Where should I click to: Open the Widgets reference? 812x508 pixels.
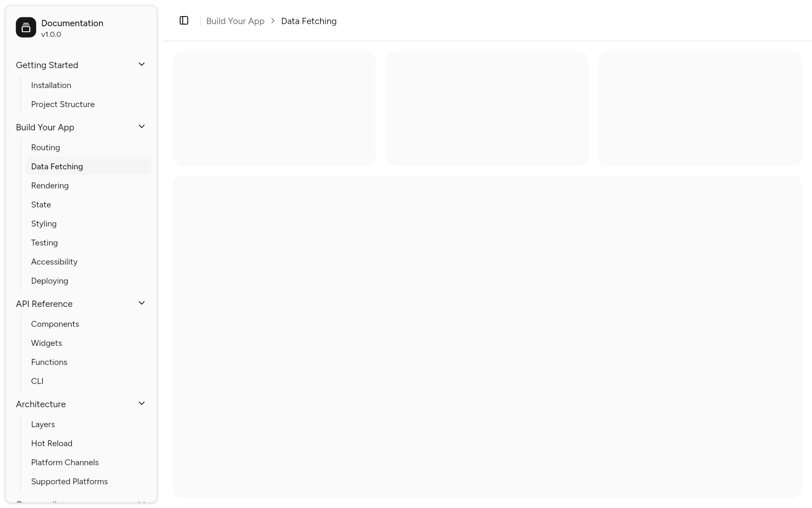click(88, 343)
